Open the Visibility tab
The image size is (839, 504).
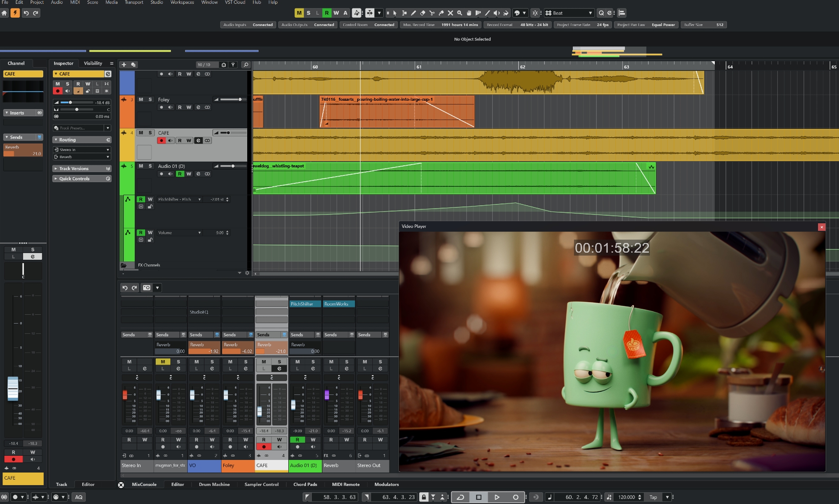point(93,63)
